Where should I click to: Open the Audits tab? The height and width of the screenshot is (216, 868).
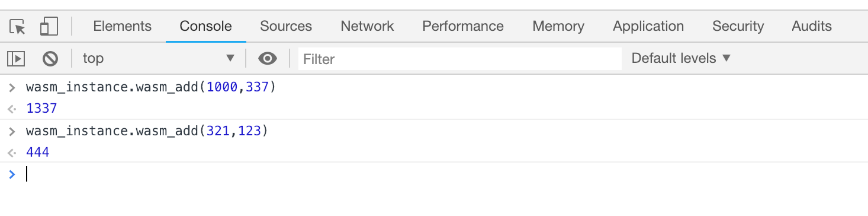tap(812, 26)
